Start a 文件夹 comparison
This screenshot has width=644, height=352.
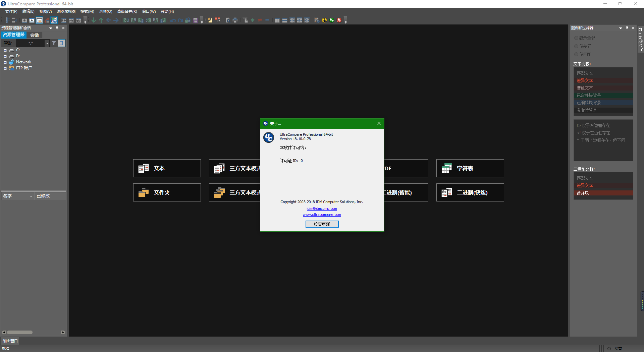(167, 192)
